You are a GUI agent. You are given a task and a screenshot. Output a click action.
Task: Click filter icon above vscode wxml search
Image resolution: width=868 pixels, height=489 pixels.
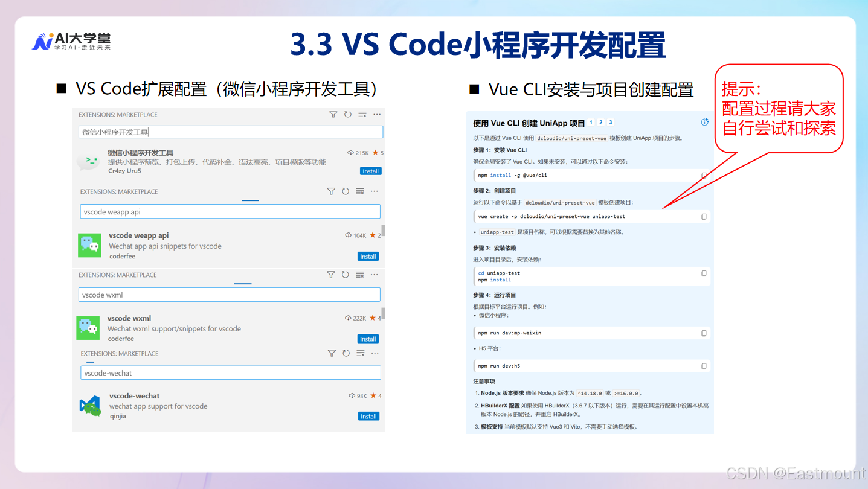pos(331,275)
